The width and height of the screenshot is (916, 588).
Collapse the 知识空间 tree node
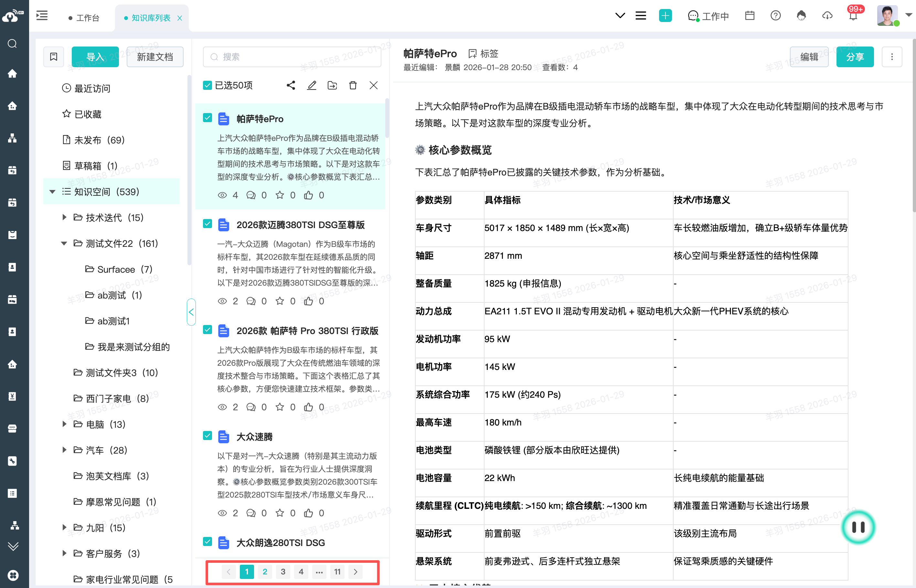(x=52, y=192)
